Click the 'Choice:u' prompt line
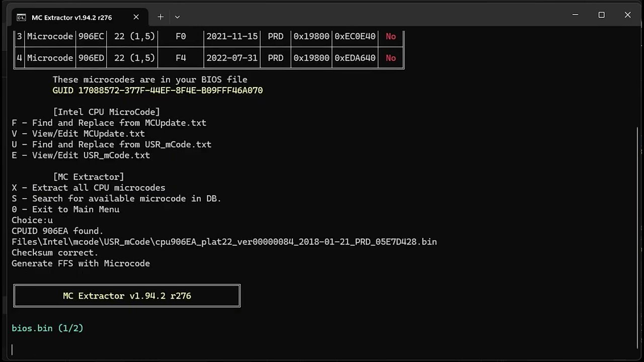The width and height of the screenshot is (644, 362). click(x=32, y=220)
